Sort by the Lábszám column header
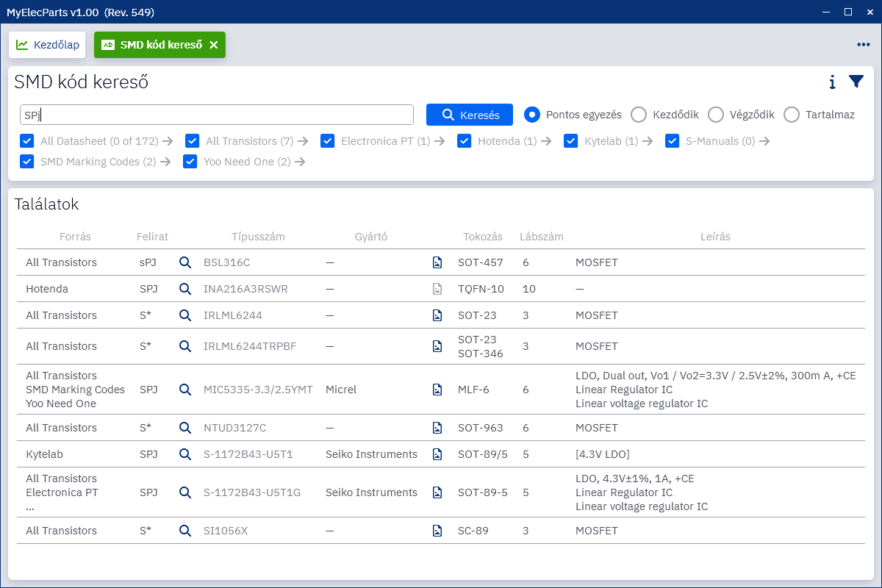The height and width of the screenshot is (588, 882). pyautogui.click(x=542, y=237)
